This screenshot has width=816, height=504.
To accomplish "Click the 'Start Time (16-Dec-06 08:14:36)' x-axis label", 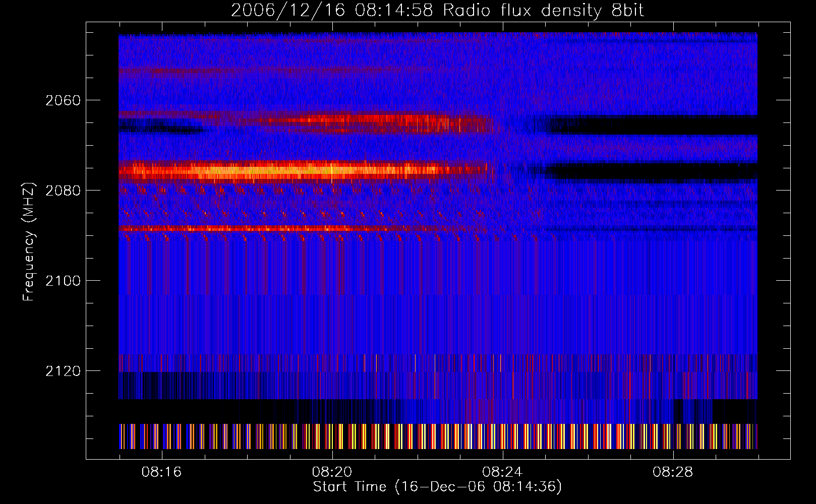I will (x=437, y=487).
